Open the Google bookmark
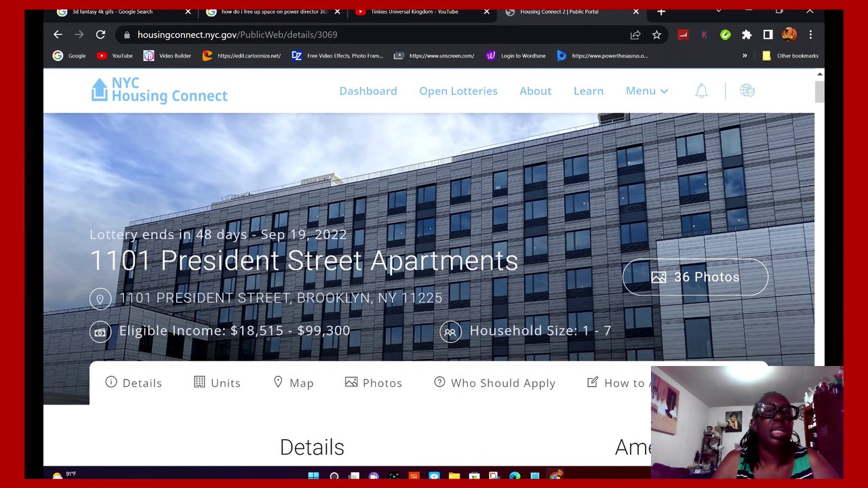Image resolution: width=868 pixels, height=488 pixels. tap(69, 56)
